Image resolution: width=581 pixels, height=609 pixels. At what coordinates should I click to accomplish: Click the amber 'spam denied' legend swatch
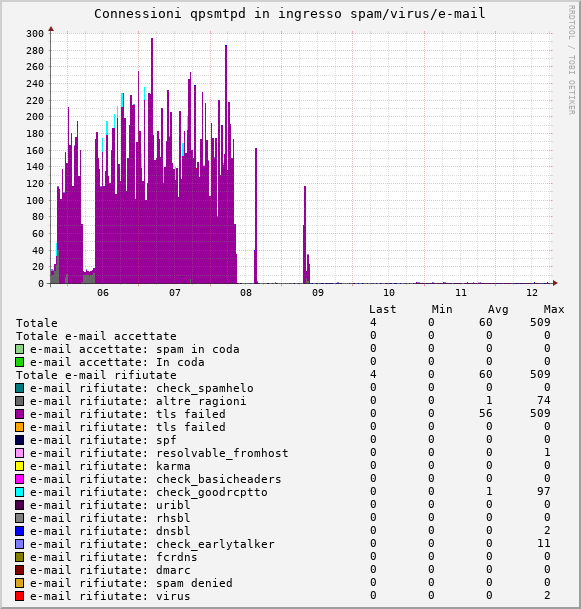(x=19, y=583)
